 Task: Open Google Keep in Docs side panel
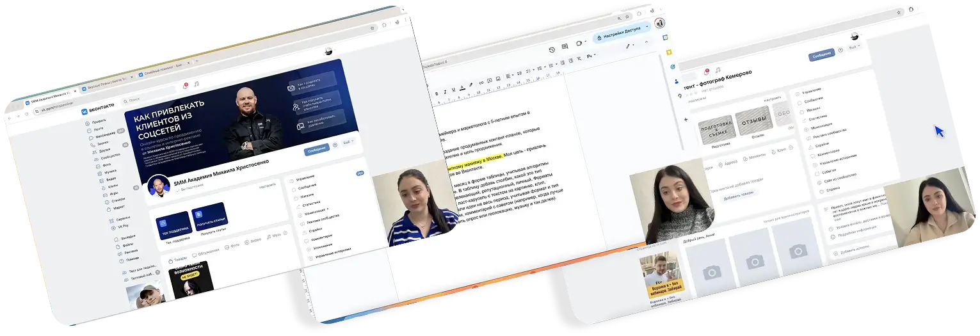[x=669, y=52]
